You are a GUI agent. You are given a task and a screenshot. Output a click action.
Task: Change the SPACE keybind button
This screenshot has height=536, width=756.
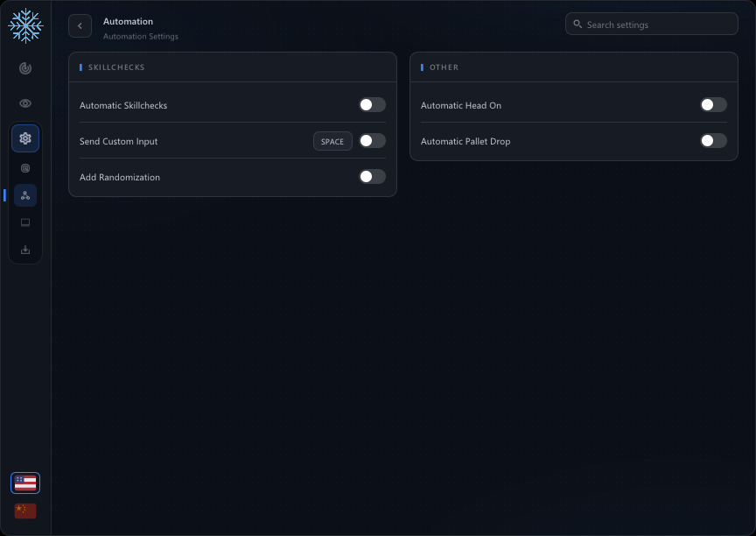coord(332,141)
